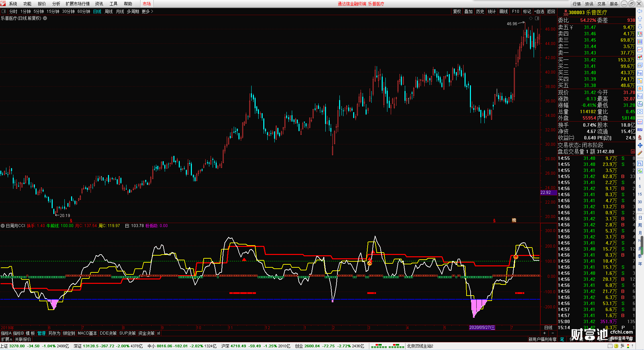Expand the 扩展∧ panel

coord(7,339)
